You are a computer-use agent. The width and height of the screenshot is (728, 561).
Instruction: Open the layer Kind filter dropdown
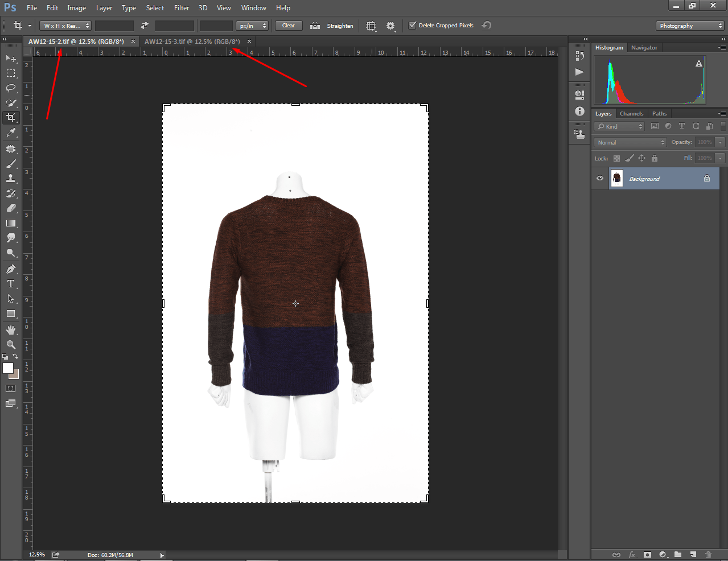point(619,126)
